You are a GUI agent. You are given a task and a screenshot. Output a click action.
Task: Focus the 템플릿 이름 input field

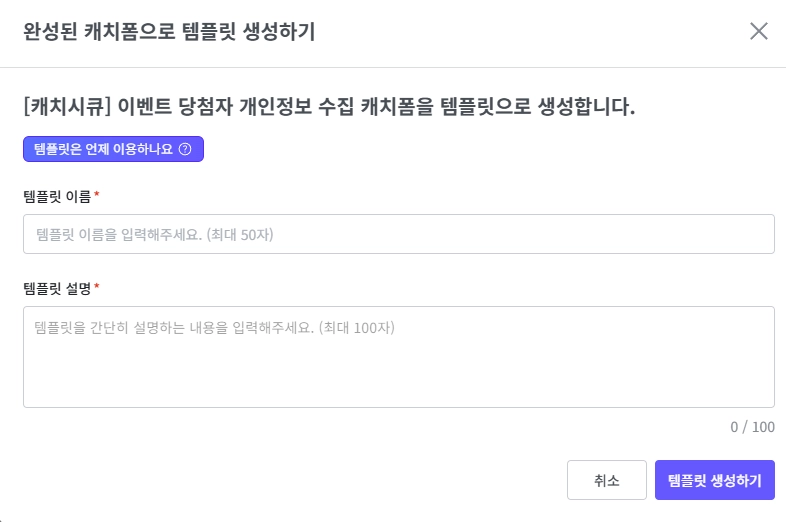pos(398,234)
